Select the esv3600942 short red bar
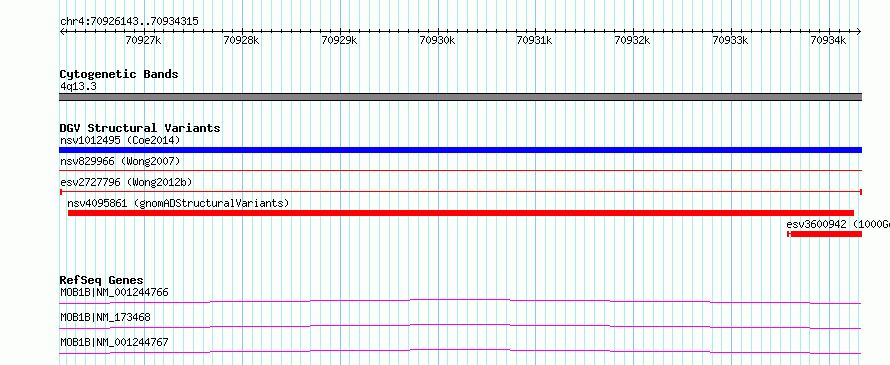 click(825, 234)
